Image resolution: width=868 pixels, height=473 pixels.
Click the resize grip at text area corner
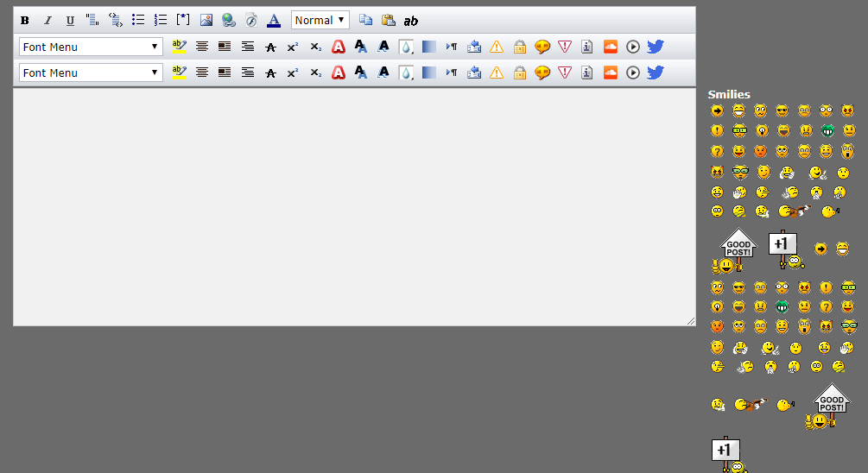pyautogui.click(x=691, y=321)
